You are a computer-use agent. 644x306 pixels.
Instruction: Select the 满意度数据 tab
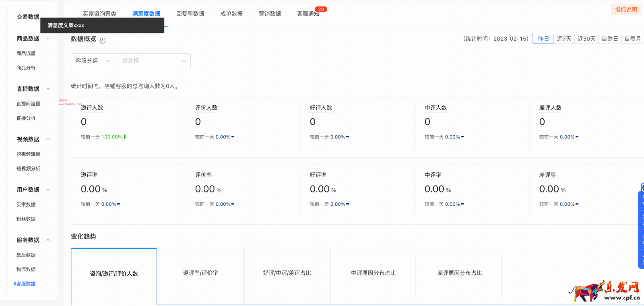pos(146,14)
